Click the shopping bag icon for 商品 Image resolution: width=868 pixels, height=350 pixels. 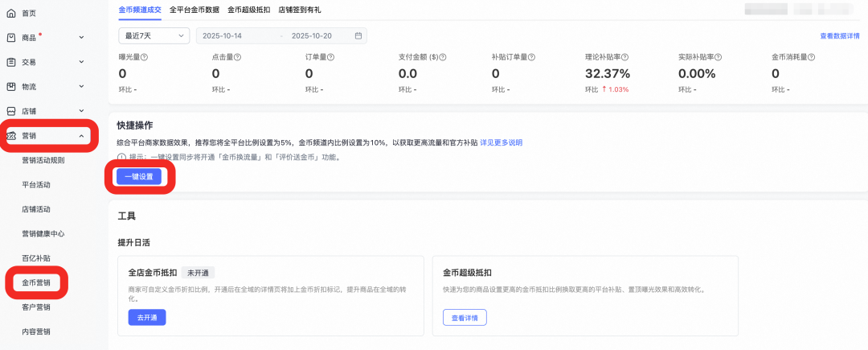coord(11,38)
